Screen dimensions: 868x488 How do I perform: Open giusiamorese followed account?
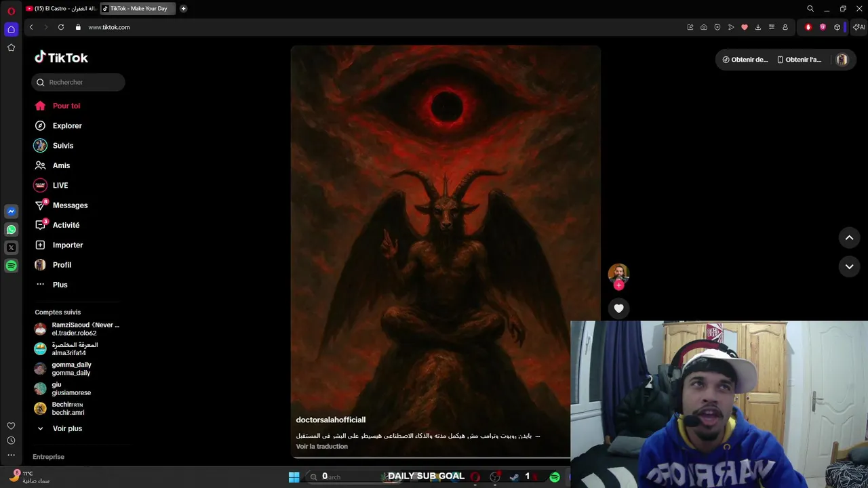point(62,388)
